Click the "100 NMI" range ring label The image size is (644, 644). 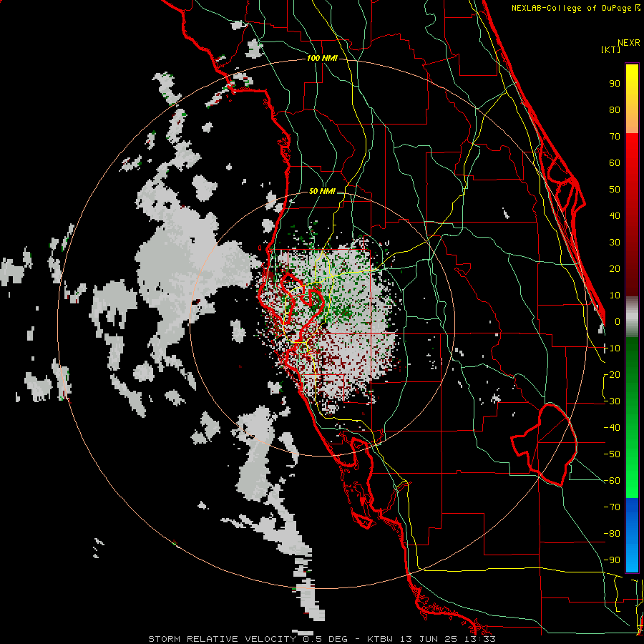point(322,59)
